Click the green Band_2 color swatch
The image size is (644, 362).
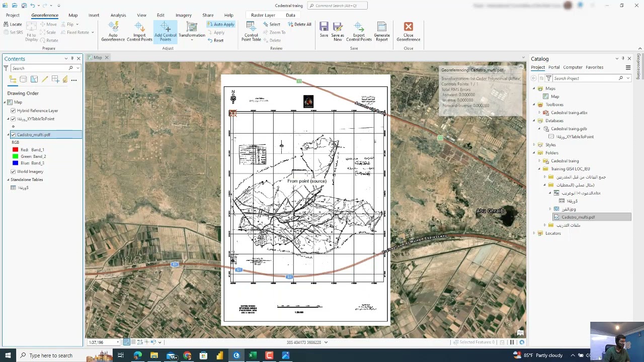(x=15, y=156)
